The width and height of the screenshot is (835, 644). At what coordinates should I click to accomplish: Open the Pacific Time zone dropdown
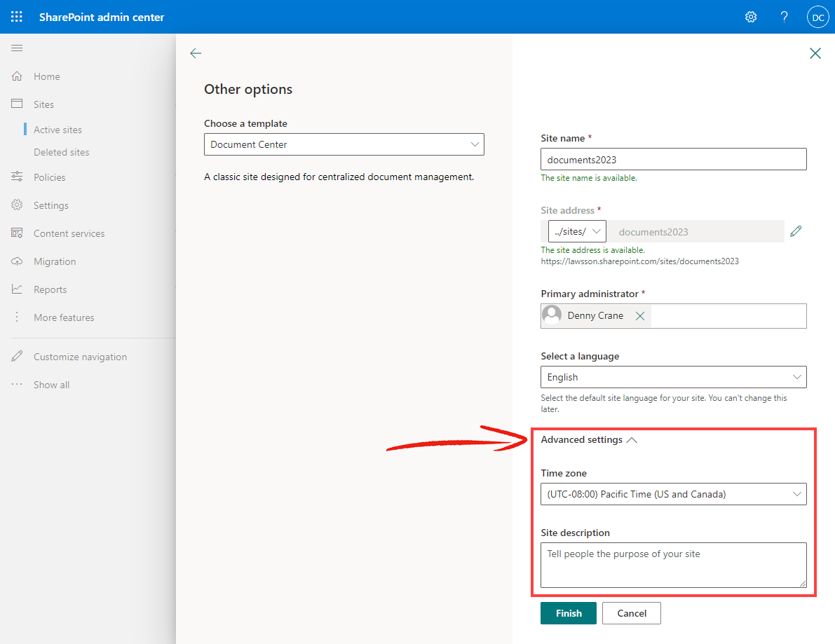tap(673, 494)
